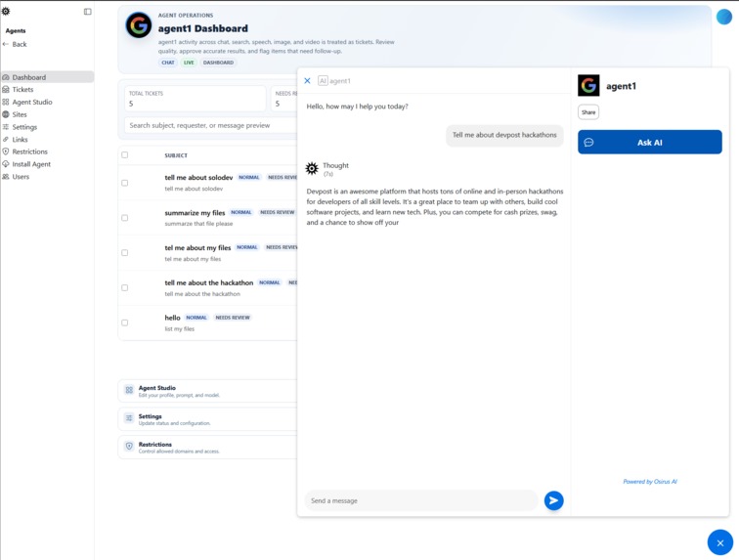Click the Tickets icon in sidebar
The height and width of the screenshot is (560, 739).
click(x=6, y=90)
